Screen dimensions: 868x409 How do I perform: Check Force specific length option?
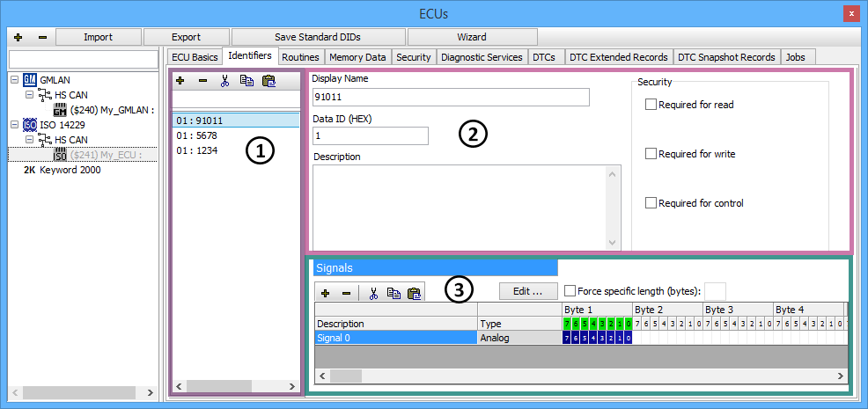570,291
